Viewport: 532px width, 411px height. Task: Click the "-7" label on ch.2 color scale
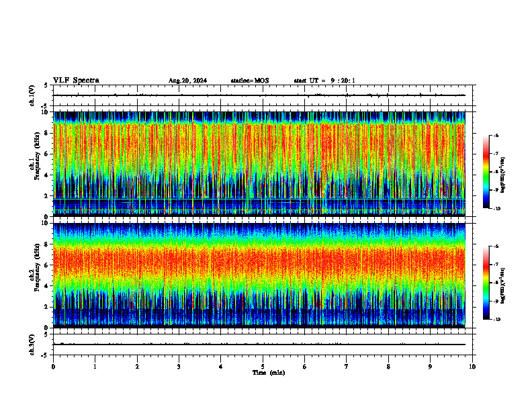point(496,265)
